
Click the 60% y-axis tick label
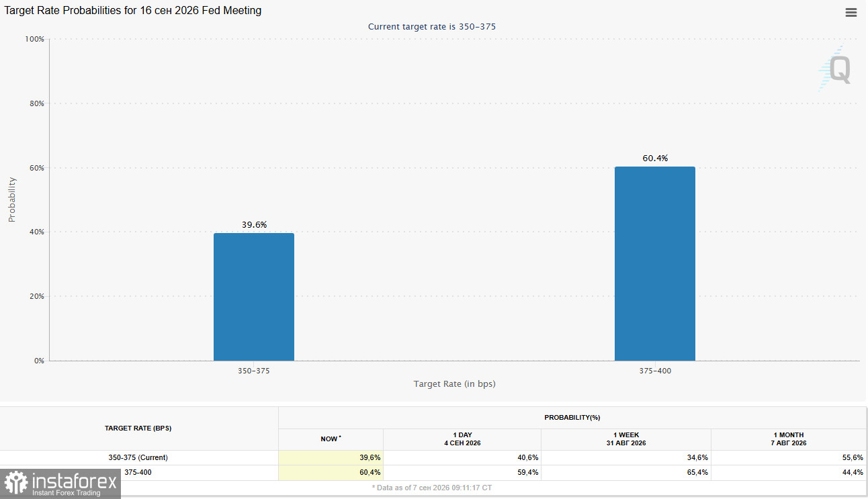click(36, 168)
